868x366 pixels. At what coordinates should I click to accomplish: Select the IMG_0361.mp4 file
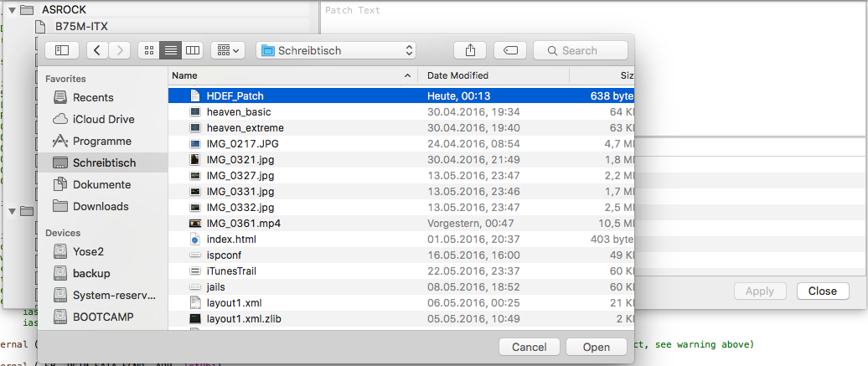(243, 224)
